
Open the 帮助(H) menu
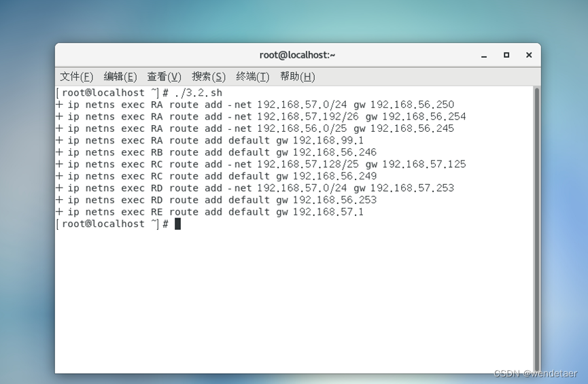[297, 77]
